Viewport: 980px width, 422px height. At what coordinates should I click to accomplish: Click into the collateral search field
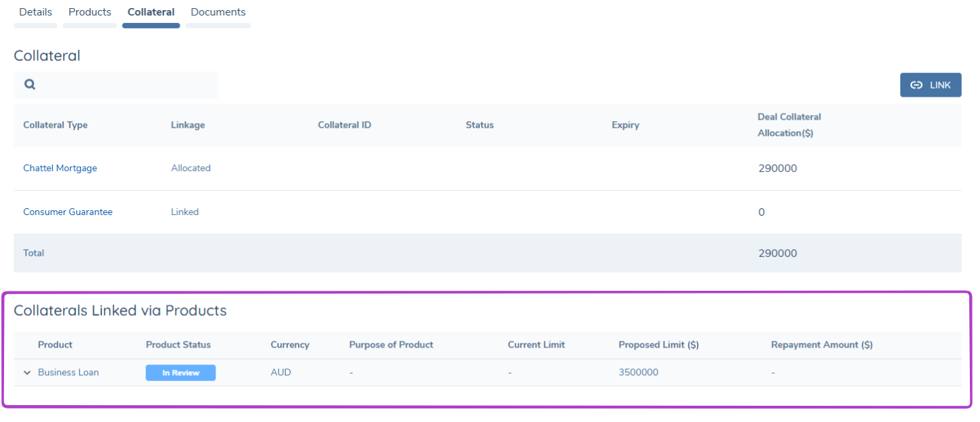[125, 85]
